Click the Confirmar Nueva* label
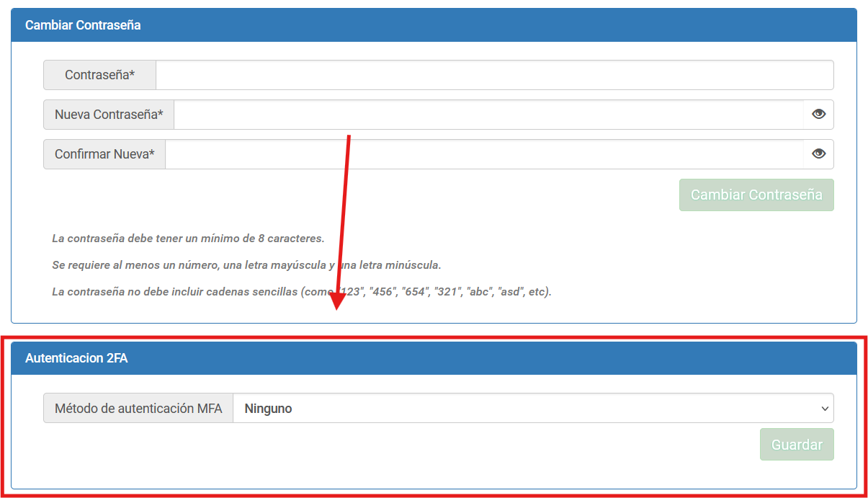 104,154
